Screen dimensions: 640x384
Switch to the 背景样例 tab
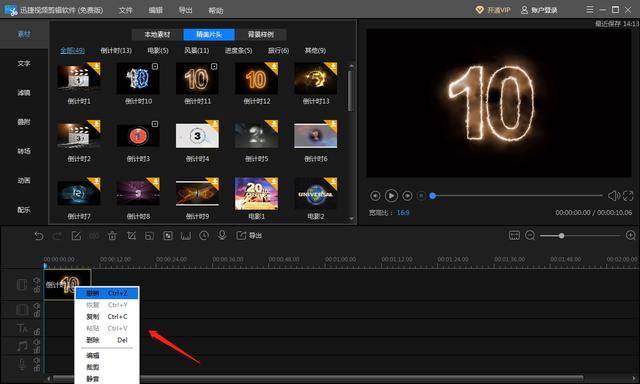(261, 35)
